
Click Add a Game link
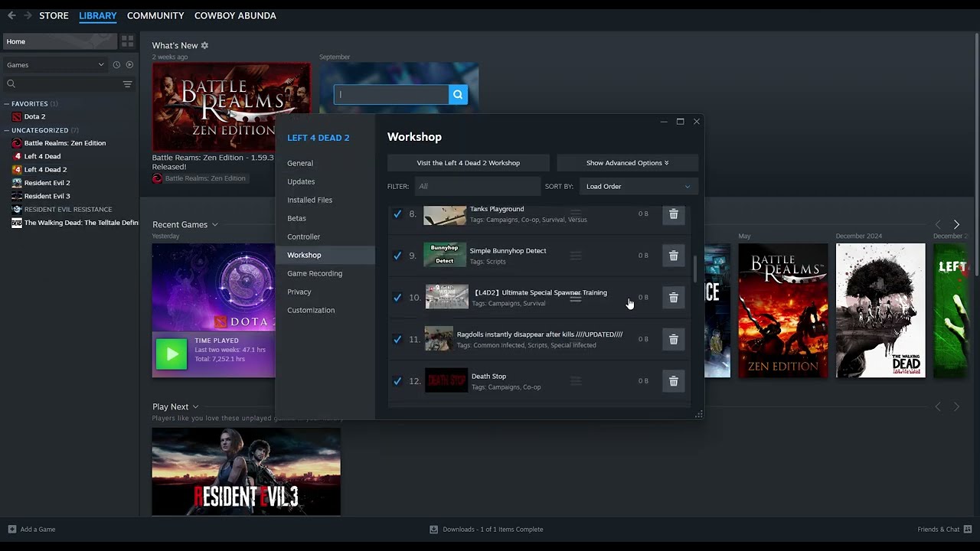click(38, 530)
